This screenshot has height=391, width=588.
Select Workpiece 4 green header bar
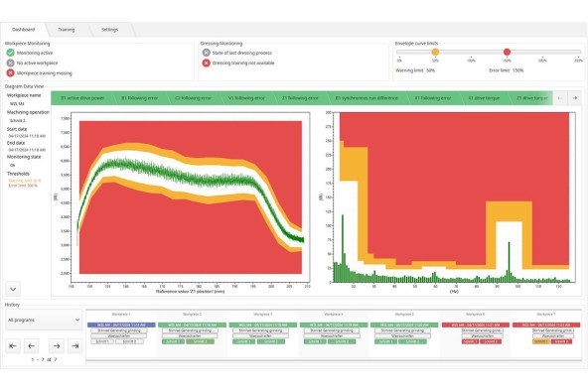[334, 326]
